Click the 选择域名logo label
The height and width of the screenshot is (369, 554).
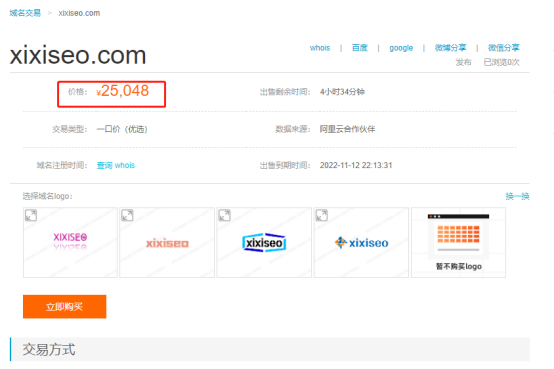click(x=48, y=196)
